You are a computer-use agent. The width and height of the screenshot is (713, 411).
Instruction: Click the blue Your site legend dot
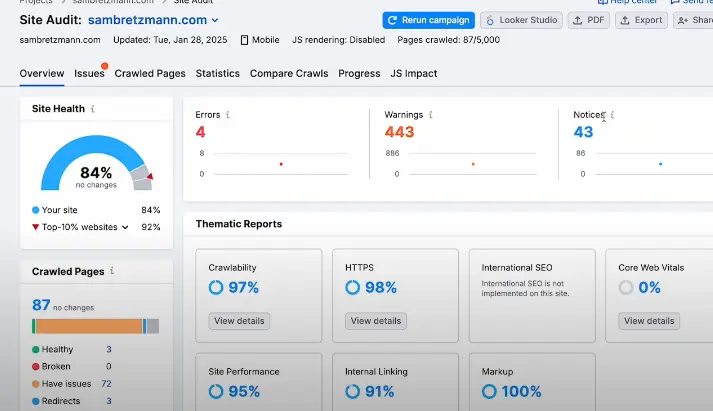click(35, 210)
